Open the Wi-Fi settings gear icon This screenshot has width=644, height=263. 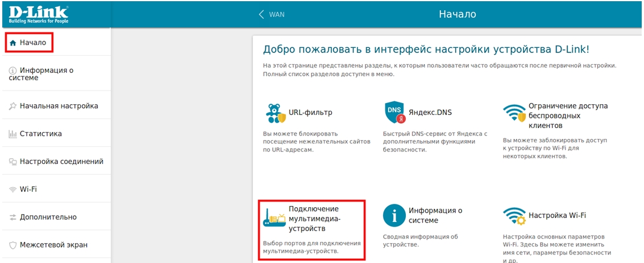pyautogui.click(x=514, y=217)
